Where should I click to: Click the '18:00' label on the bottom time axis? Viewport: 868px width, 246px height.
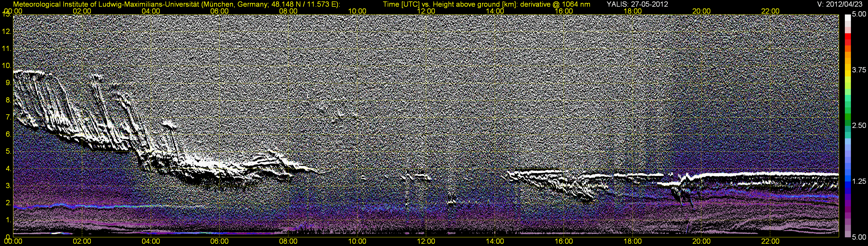[x=632, y=242]
